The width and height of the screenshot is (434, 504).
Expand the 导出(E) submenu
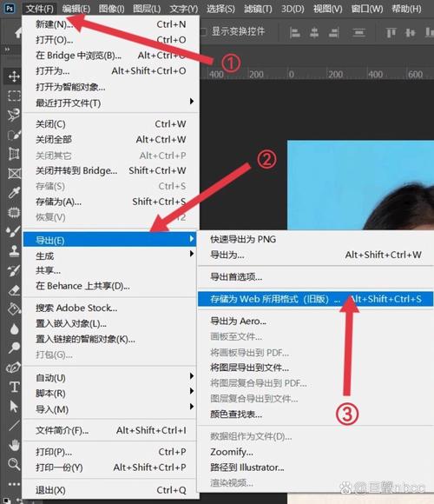109,240
